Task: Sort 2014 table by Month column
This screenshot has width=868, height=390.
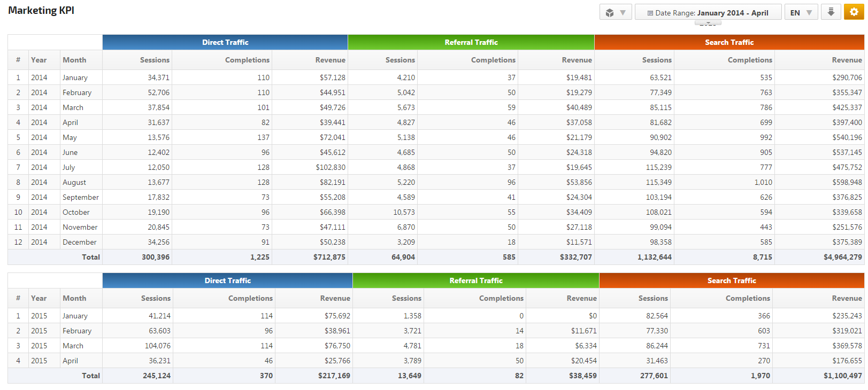Action: (x=74, y=60)
